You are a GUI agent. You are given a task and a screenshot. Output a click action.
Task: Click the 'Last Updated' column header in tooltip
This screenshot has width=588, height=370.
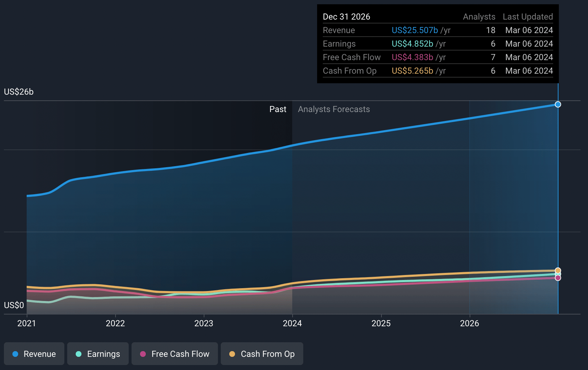pos(528,17)
